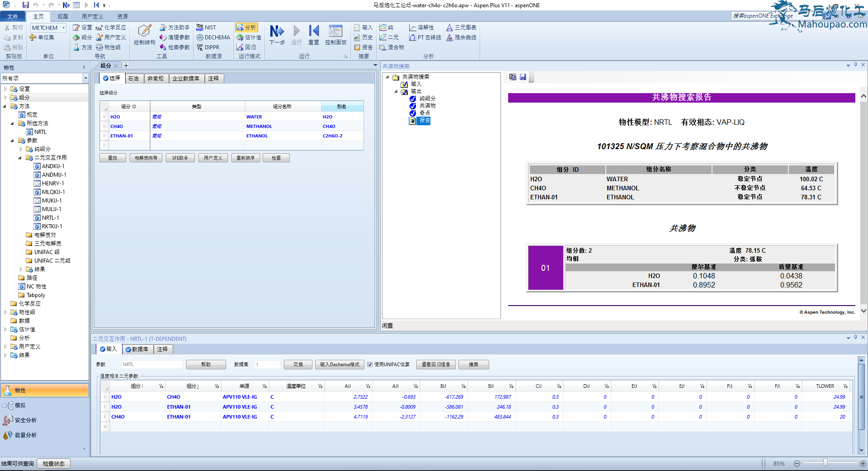Collapse the 二元交互作用 tree node
The width and height of the screenshot is (868, 471).
[20, 158]
